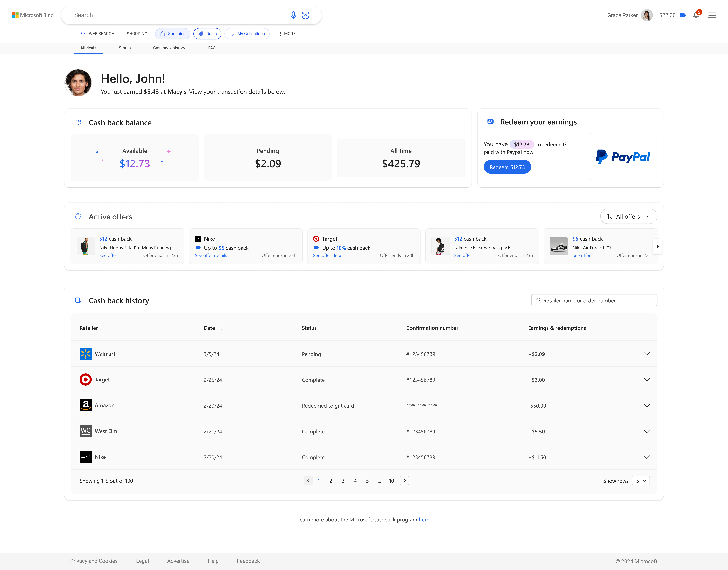Image resolution: width=728 pixels, height=570 pixels.
Task: Click the Nike logo in history table
Action: pyautogui.click(x=86, y=457)
